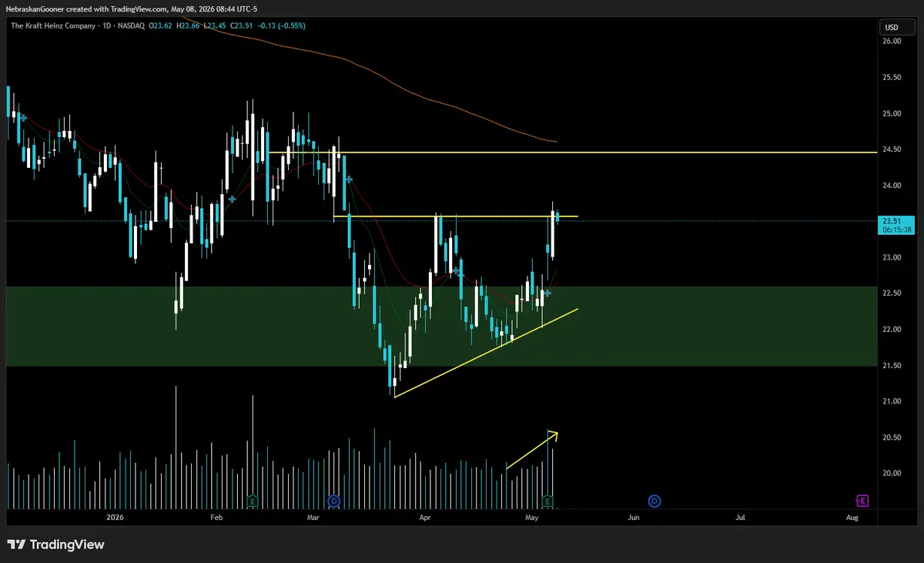
Task: Click the March dividend D marker
Action: click(333, 501)
